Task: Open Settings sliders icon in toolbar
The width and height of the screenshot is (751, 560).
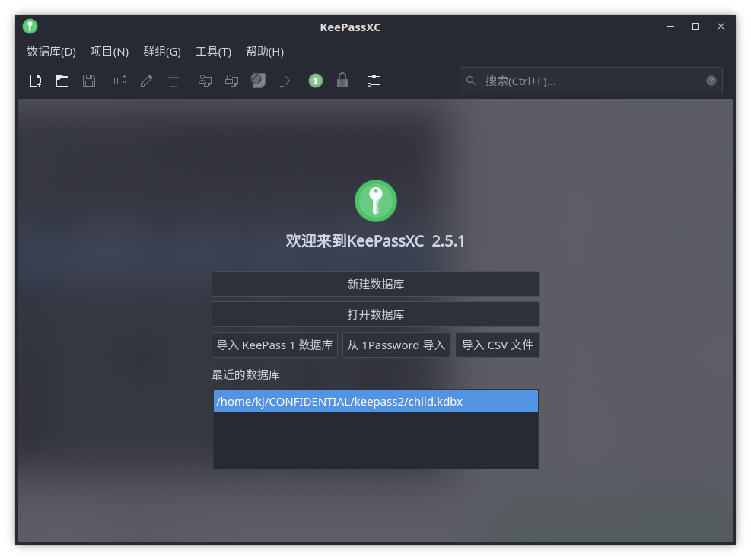Action: click(x=374, y=81)
